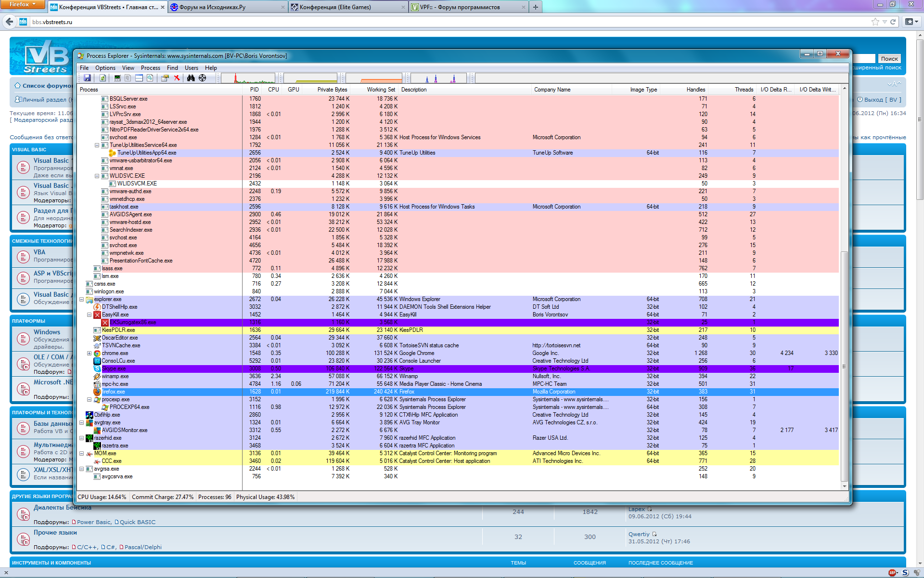Collapse the procexp.exe tree node

point(89,399)
